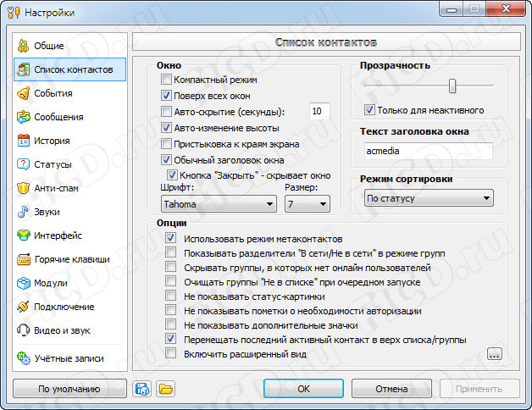Check Не показывать статус-картинки
Screen dimensions: 532x410
point(170,296)
